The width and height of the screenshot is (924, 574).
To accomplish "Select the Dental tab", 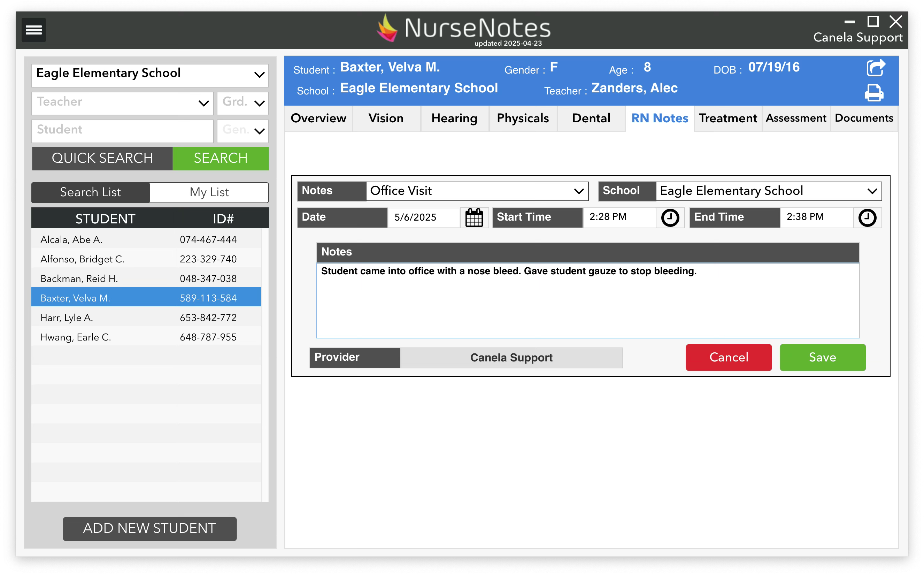I will (591, 118).
